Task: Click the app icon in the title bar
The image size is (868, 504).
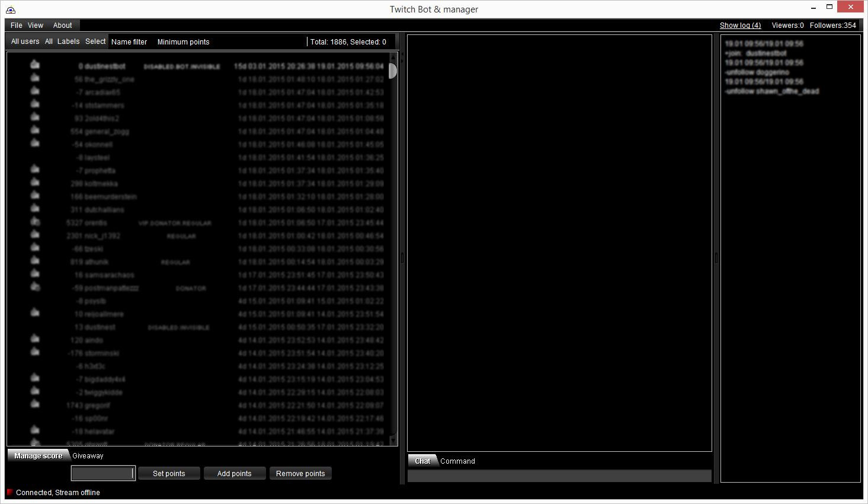Action: click(x=11, y=9)
